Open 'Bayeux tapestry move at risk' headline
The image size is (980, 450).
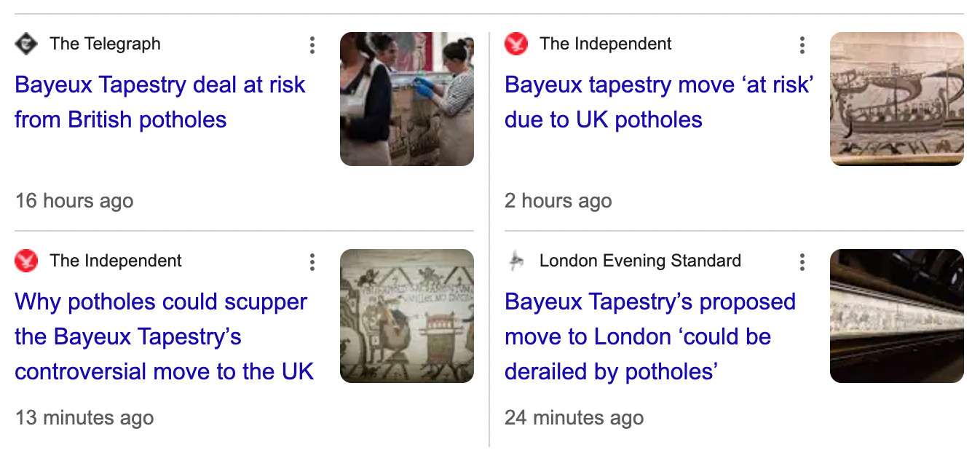(658, 102)
